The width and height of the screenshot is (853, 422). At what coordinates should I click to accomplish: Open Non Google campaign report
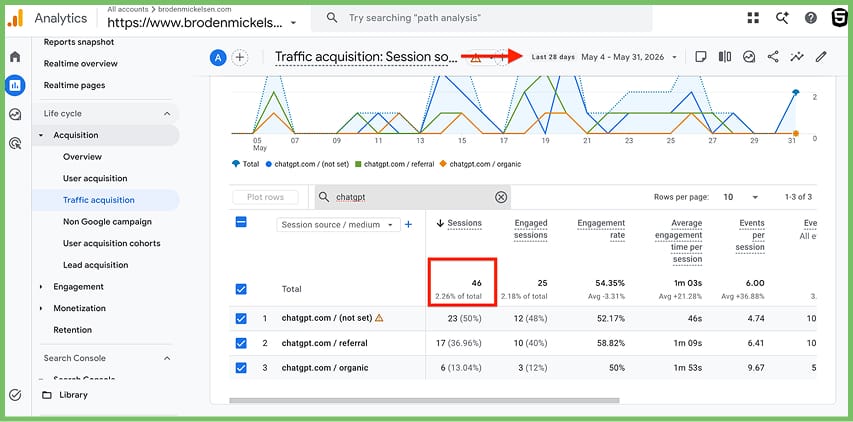[107, 222]
